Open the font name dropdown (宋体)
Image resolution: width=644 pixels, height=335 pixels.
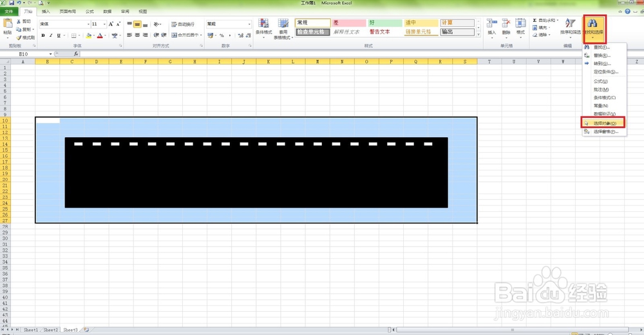[88, 24]
